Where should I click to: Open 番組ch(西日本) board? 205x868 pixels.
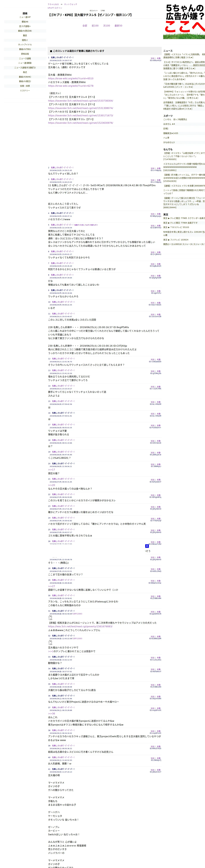pos(25,31)
